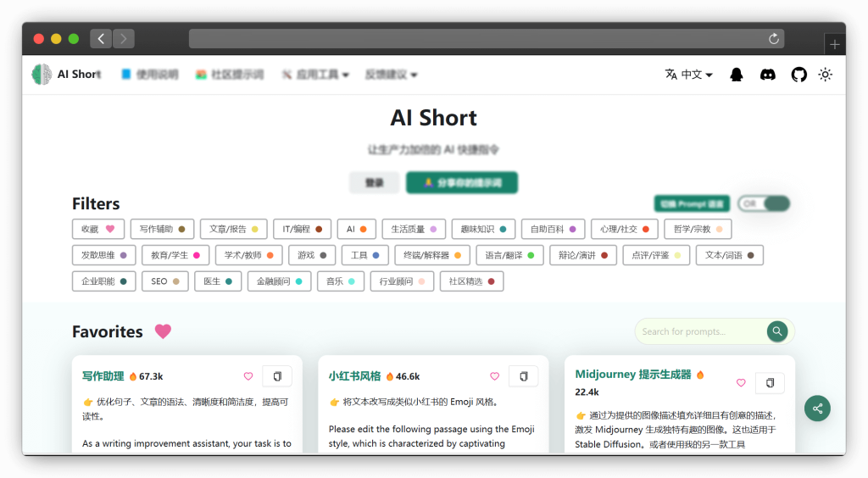Click the pink heart beside Favorites

[163, 331]
